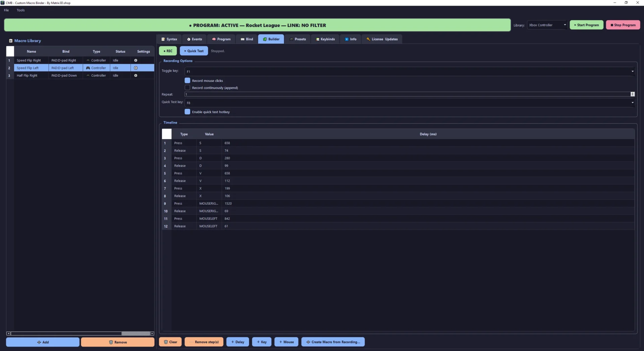Click controller icon in Half Flip Right row
The height and width of the screenshot is (351, 644).
coord(88,76)
